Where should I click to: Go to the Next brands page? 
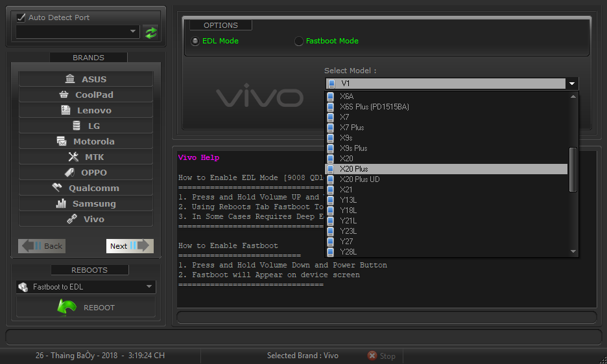[x=130, y=246]
